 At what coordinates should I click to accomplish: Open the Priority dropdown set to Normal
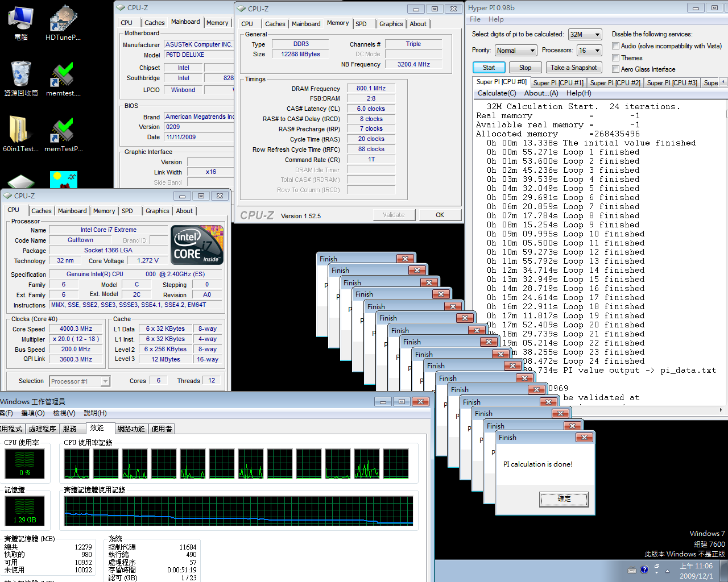(x=515, y=51)
